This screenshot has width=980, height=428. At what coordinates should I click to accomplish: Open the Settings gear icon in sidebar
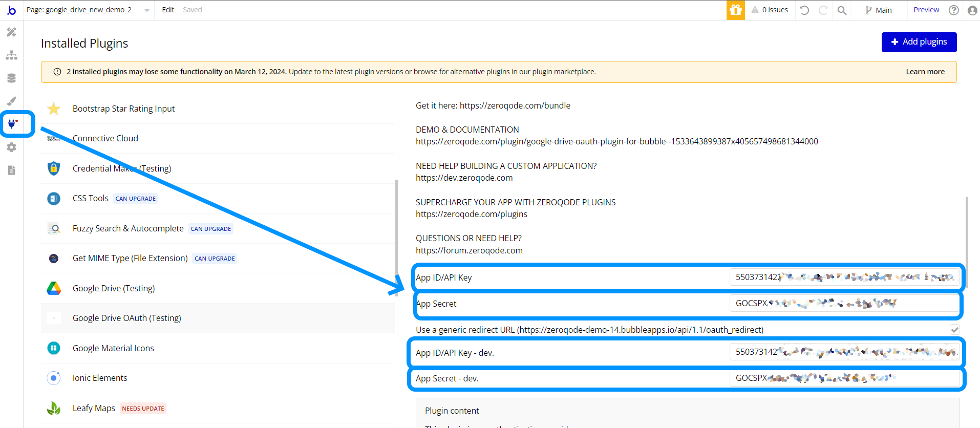pyautogui.click(x=11, y=147)
